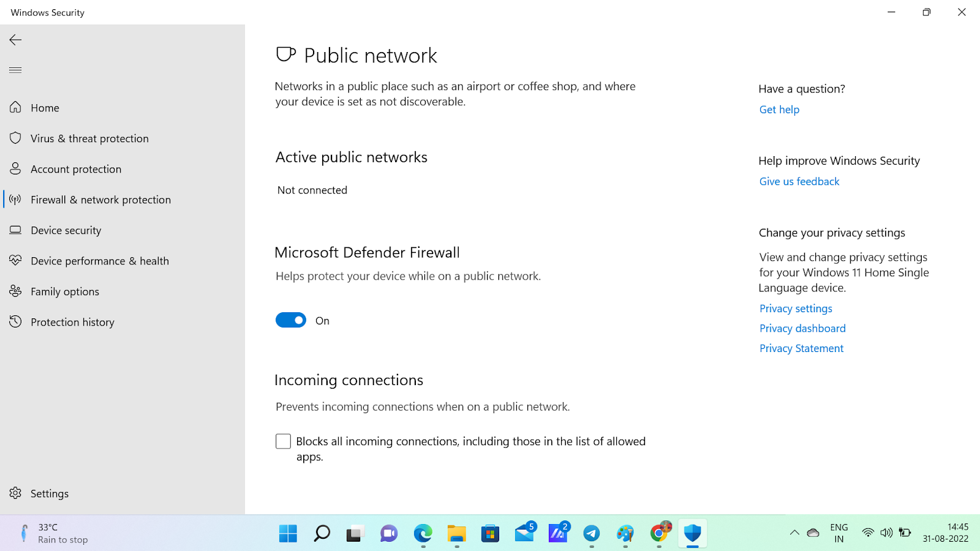Click the "Microsoft Defender Firewall" heading
The image size is (980, 551).
[367, 253]
